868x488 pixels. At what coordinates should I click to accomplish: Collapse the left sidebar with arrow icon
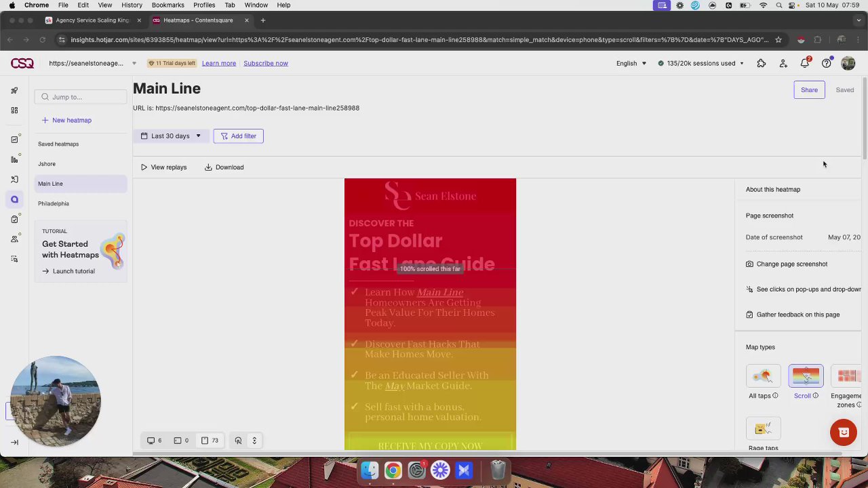[14, 442]
